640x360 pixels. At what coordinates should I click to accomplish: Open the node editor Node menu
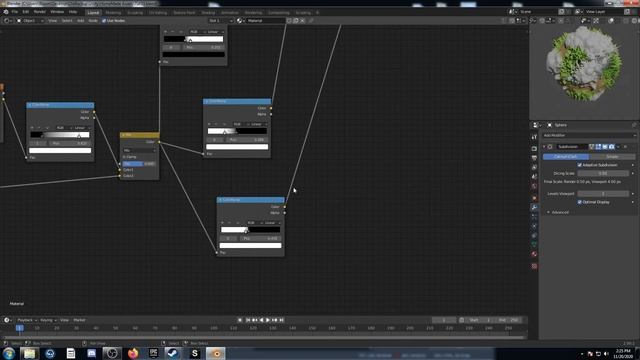(93, 20)
